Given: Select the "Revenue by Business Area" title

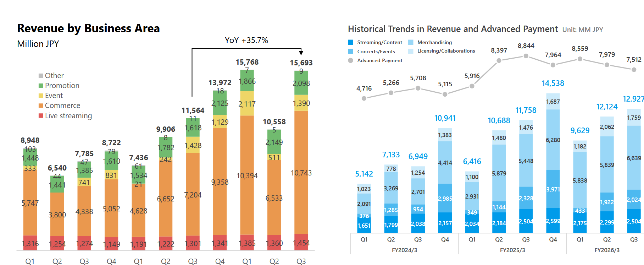Looking at the screenshot, I should (x=89, y=28).
